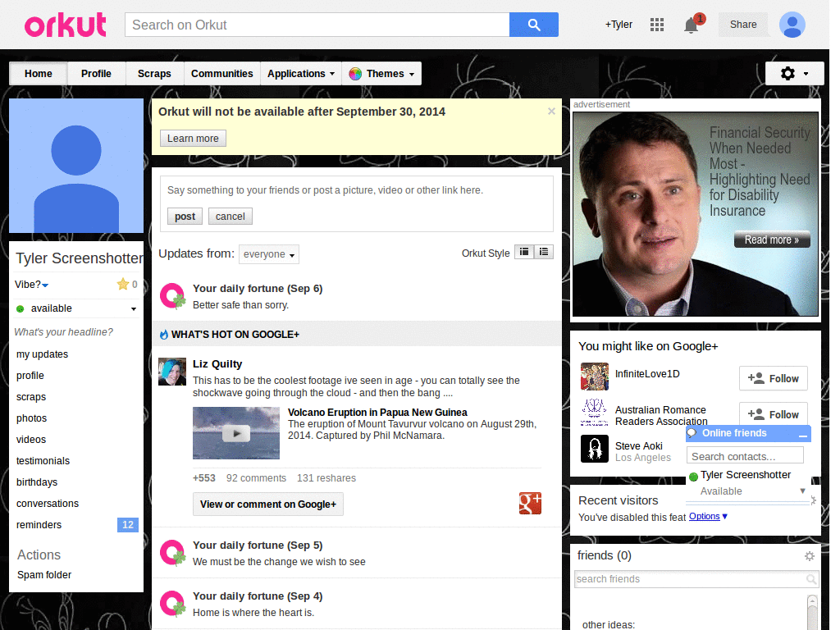This screenshot has width=840, height=630.
Task: Open InfiniteLove1D avatar
Action: (594, 376)
